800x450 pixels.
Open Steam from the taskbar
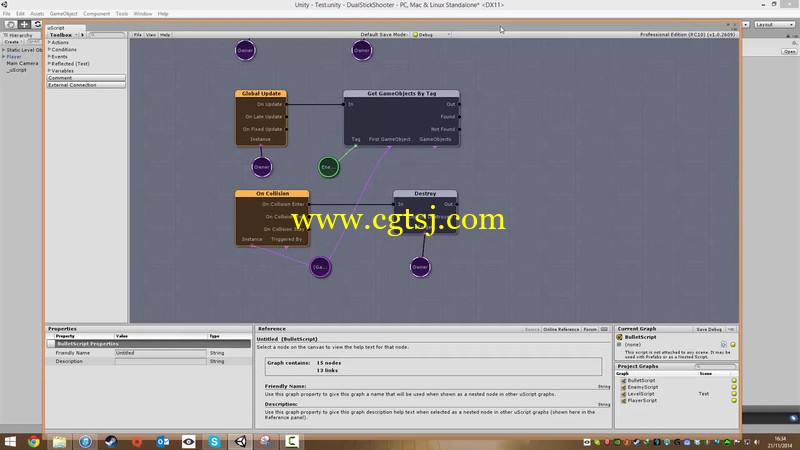point(111,441)
